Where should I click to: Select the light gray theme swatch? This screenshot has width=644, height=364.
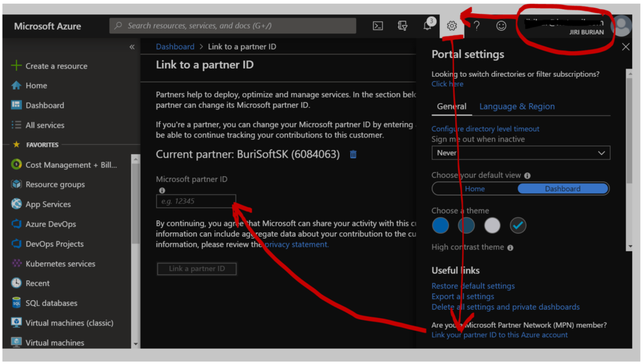[x=492, y=226]
